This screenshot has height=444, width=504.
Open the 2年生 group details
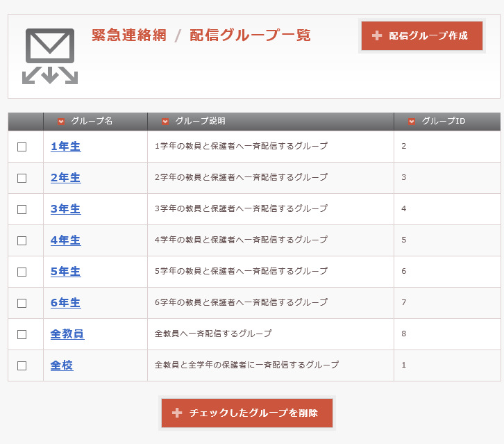click(x=65, y=178)
